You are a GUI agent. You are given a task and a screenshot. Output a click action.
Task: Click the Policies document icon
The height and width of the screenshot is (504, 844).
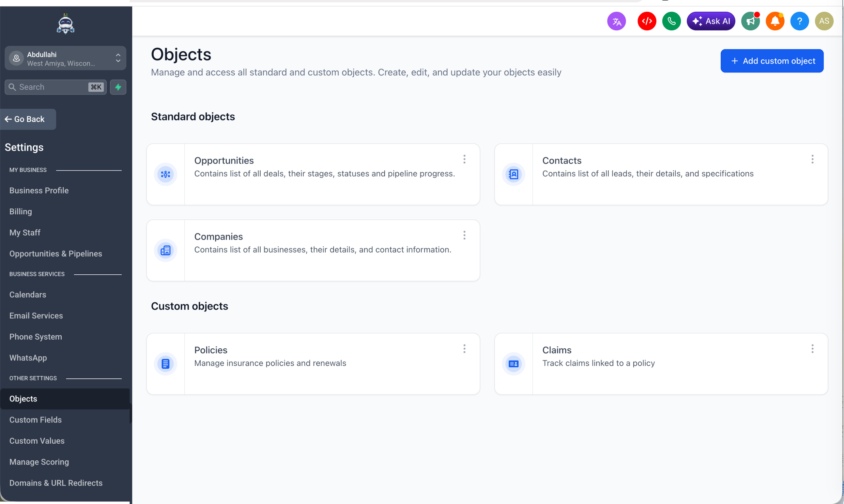click(165, 363)
